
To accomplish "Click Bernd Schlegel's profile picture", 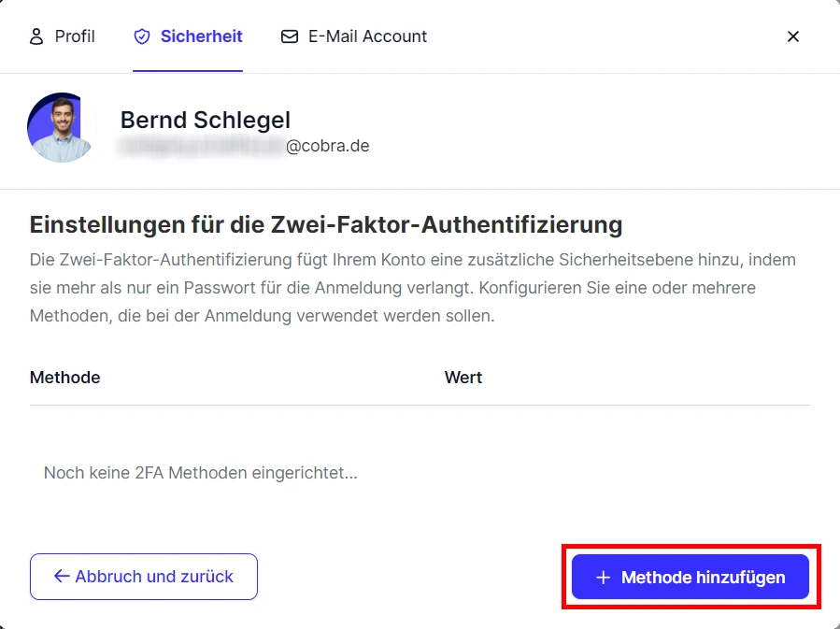I will 59,128.
